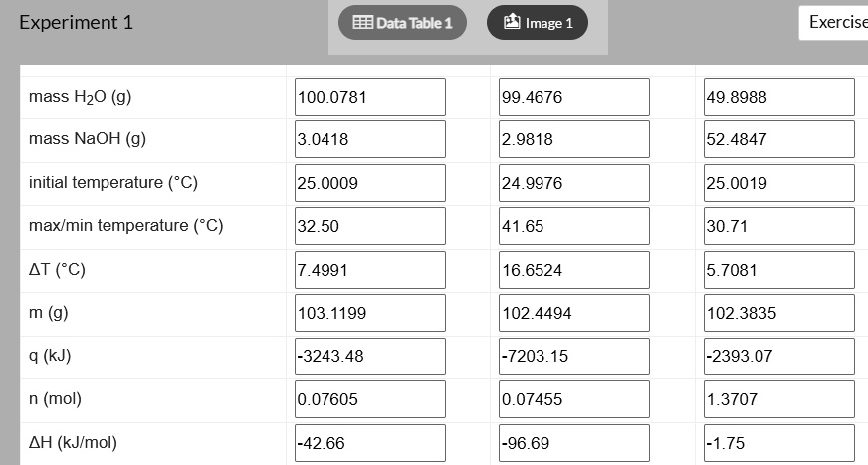Select mass H2O field containing 100.0781
The width and height of the screenshot is (868, 465).
(x=369, y=97)
